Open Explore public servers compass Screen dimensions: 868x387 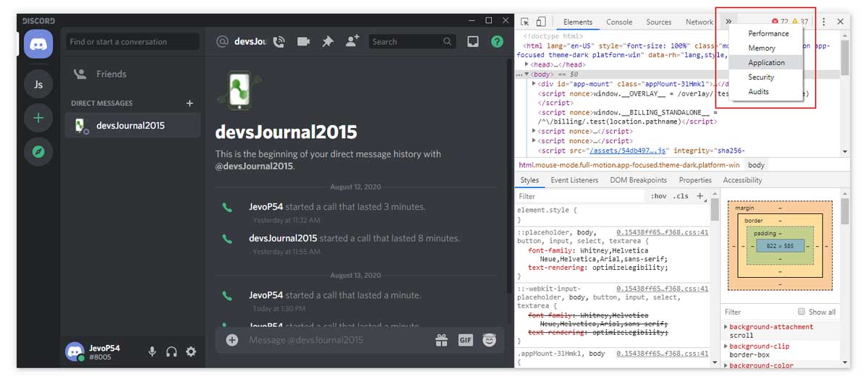click(x=38, y=151)
